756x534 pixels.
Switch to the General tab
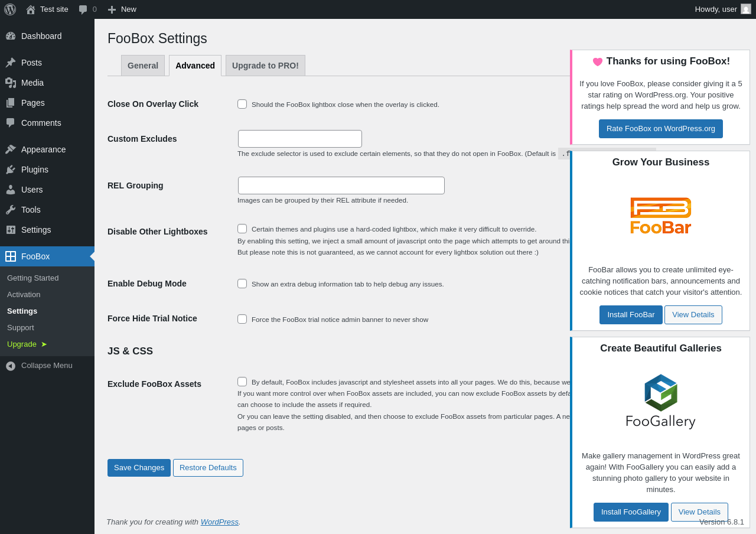(143, 66)
